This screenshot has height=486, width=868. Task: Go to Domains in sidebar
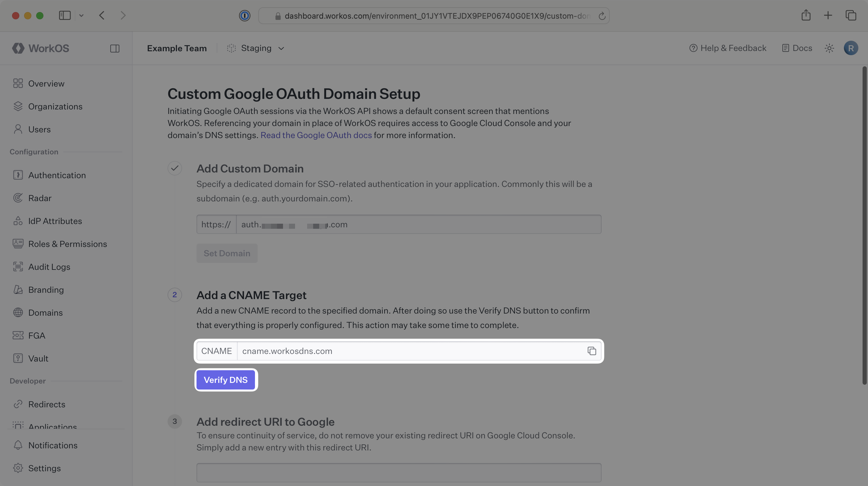tap(45, 313)
